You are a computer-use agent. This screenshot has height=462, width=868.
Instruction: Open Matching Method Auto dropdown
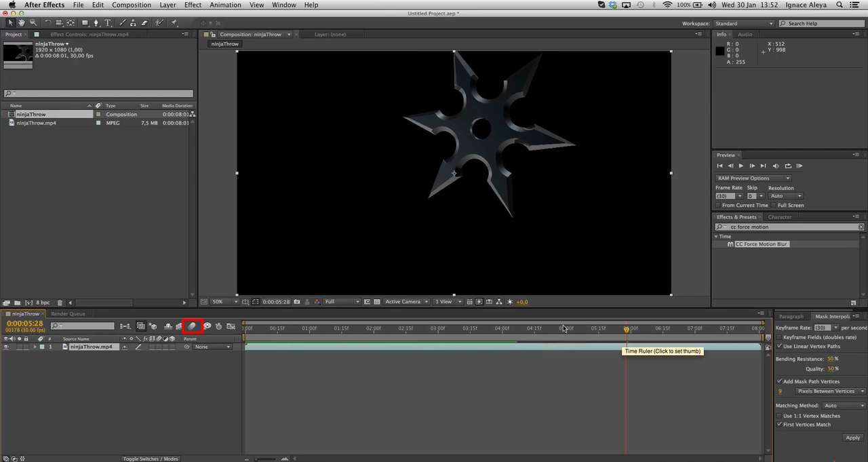(x=844, y=406)
